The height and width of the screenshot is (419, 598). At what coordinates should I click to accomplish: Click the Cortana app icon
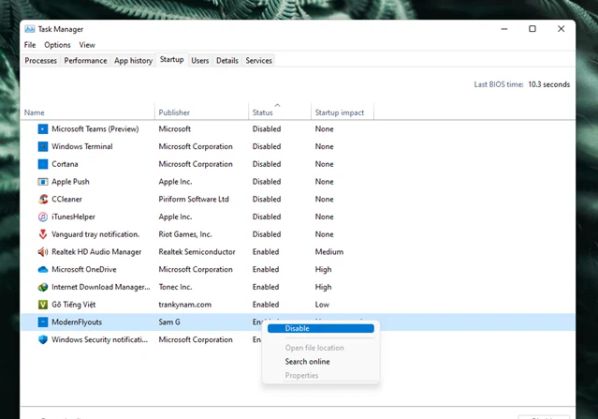tap(43, 164)
